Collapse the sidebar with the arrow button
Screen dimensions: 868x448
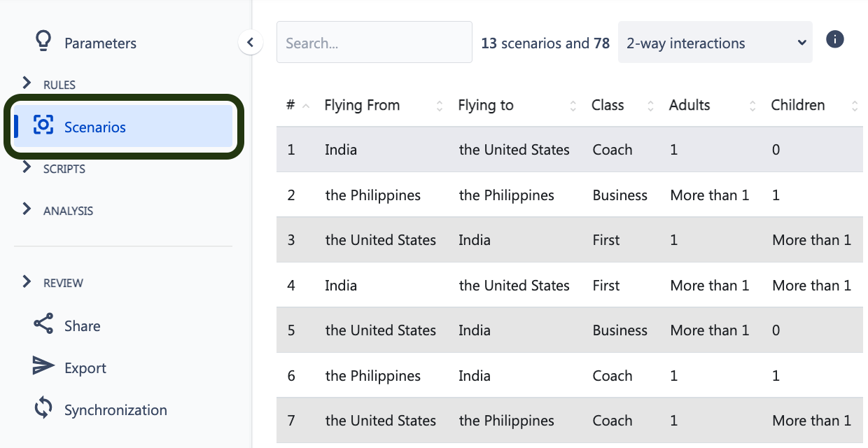[250, 43]
